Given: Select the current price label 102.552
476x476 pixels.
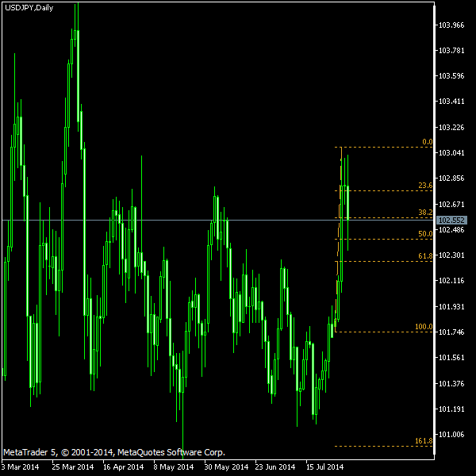Looking at the screenshot, I should [x=451, y=220].
